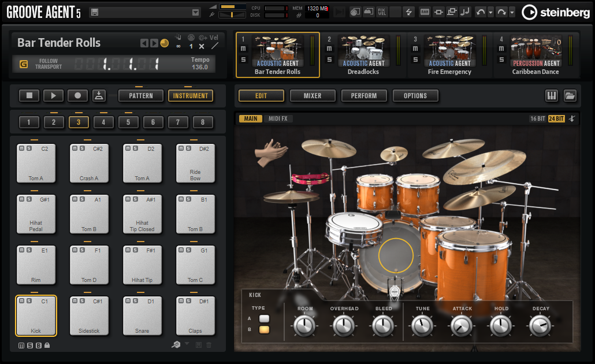Click the orange clock icon beside kit name
This screenshot has width=595, height=364.
pyautogui.click(x=164, y=43)
